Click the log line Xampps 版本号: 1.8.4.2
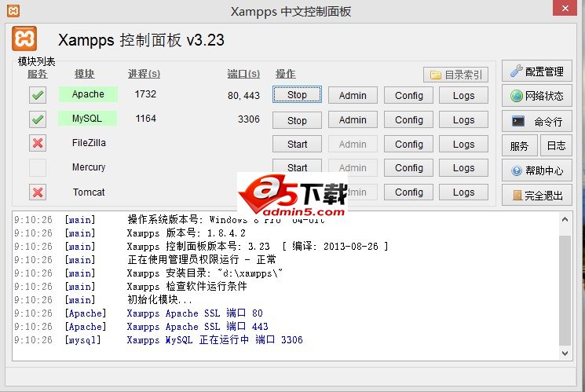Viewport: 585px width, 392px height. pyautogui.click(x=186, y=233)
